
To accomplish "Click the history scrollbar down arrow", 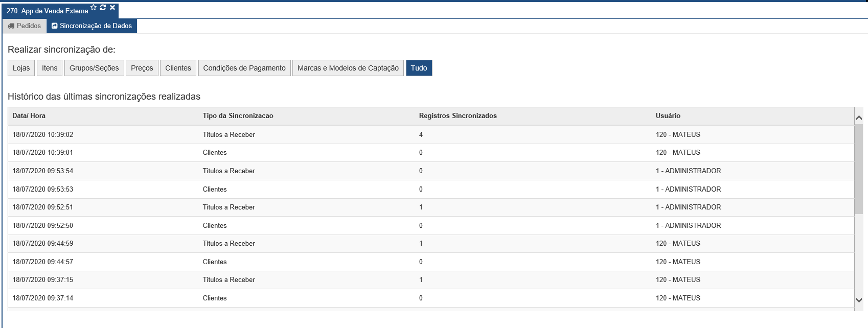I will click(x=859, y=300).
